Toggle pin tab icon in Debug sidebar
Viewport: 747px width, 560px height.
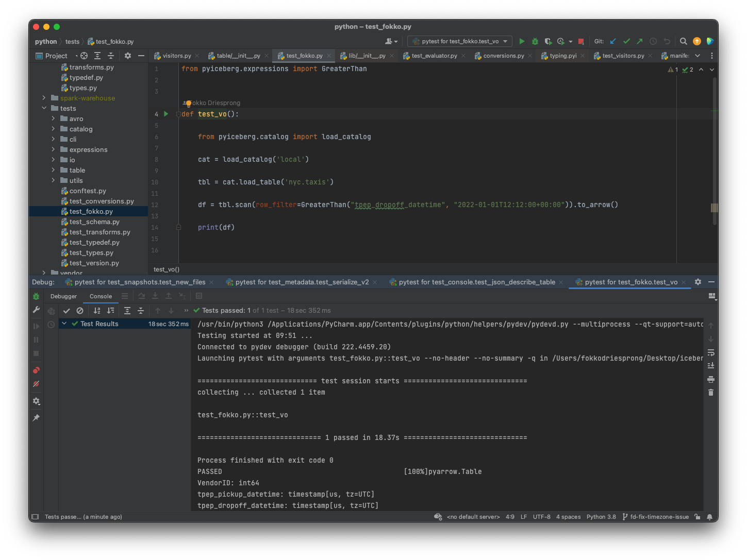pyautogui.click(x=36, y=418)
